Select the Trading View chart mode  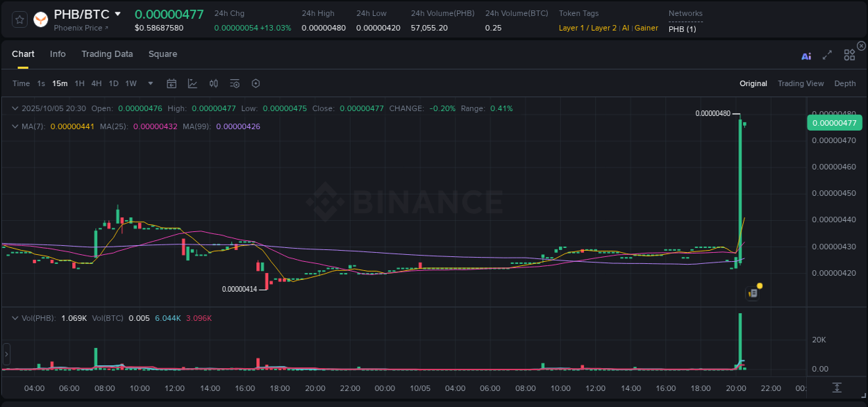tap(801, 83)
